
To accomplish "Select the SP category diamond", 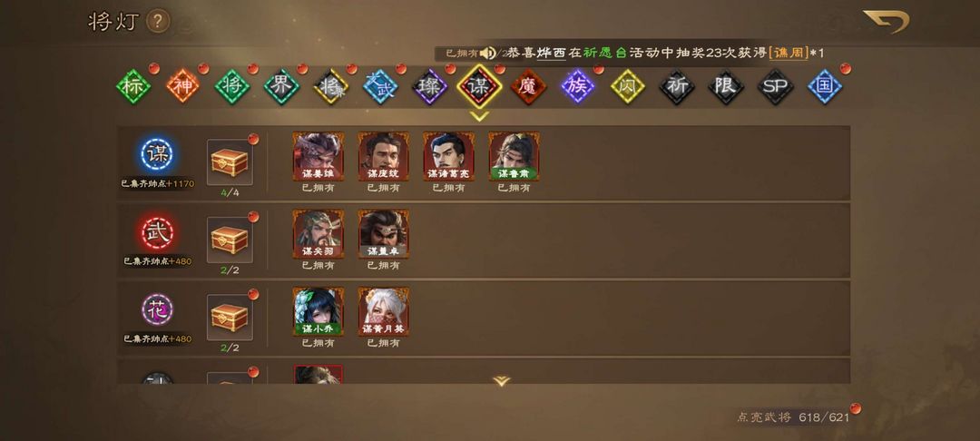I will coord(775,86).
